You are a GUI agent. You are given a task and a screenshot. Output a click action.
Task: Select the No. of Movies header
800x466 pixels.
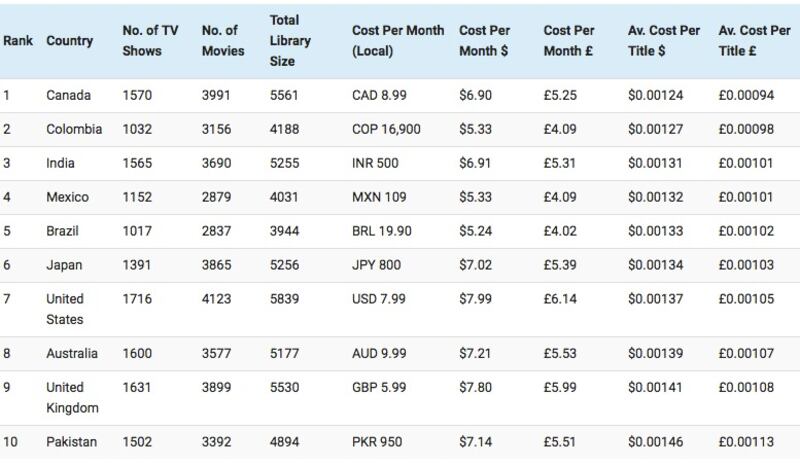[x=223, y=41]
